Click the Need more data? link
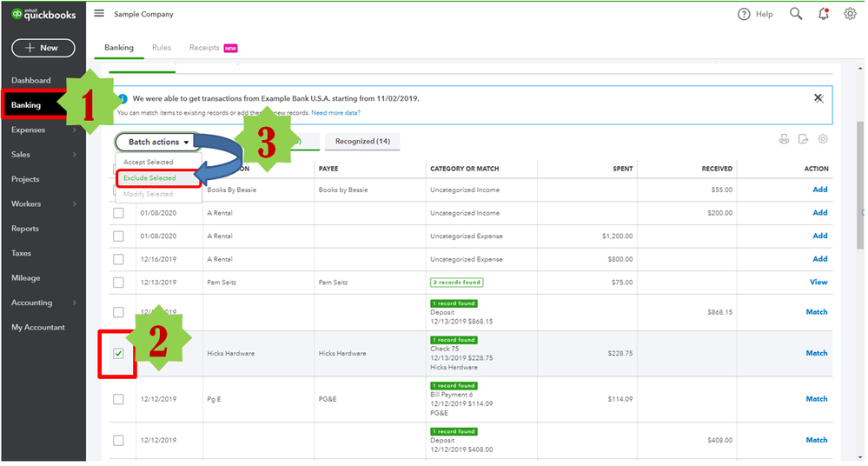The image size is (868, 466). [335, 112]
